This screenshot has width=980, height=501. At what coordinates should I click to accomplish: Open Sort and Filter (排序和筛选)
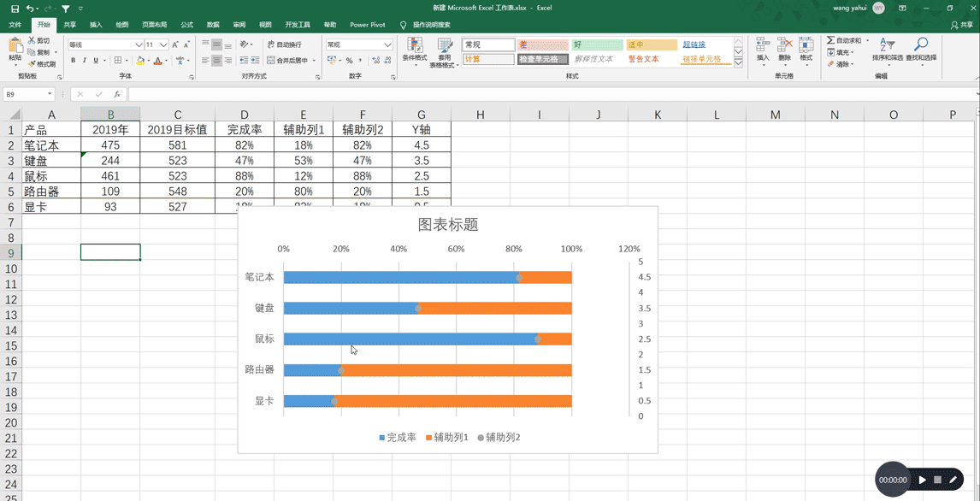point(888,50)
